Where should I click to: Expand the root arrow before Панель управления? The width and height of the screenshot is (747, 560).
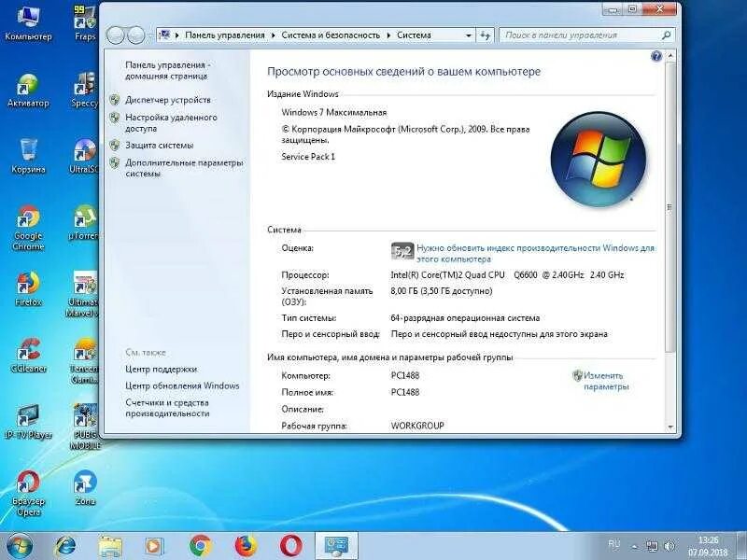[x=177, y=35]
